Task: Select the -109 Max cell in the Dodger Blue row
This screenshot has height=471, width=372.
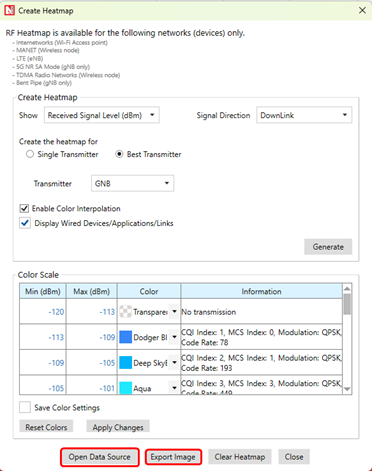Action: click(x=92, y=337)
